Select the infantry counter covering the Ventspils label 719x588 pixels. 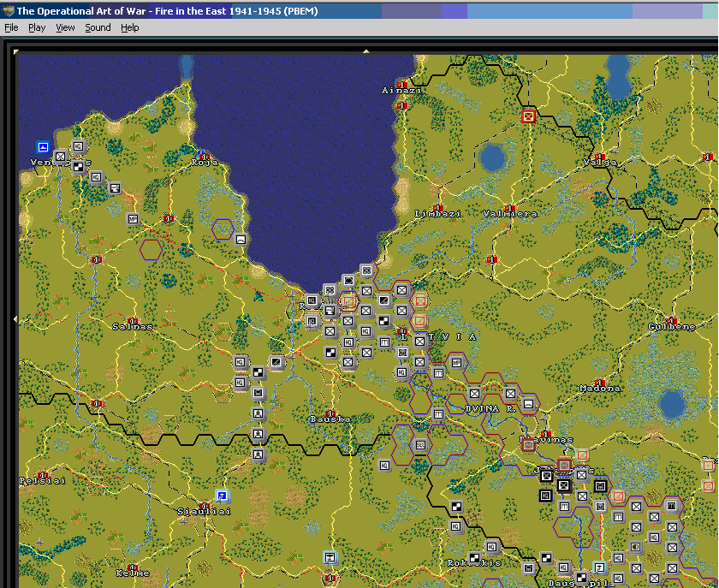[x=60, y=157]
